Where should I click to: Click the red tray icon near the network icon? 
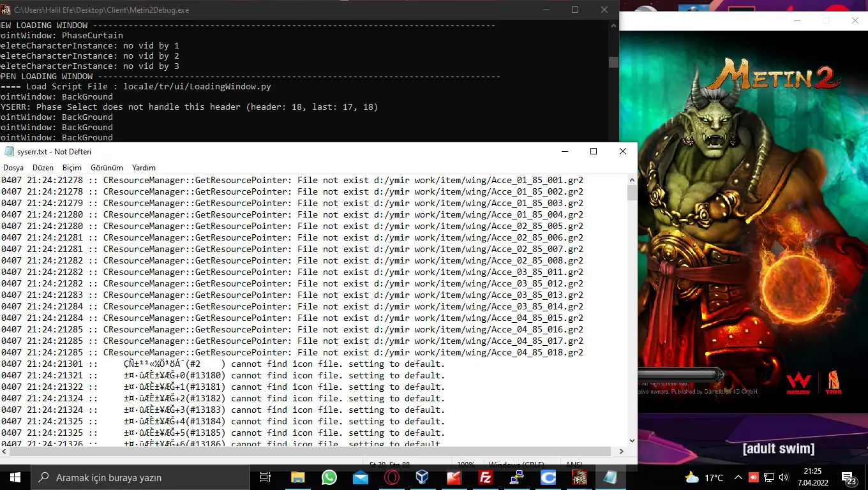[754, 477]
